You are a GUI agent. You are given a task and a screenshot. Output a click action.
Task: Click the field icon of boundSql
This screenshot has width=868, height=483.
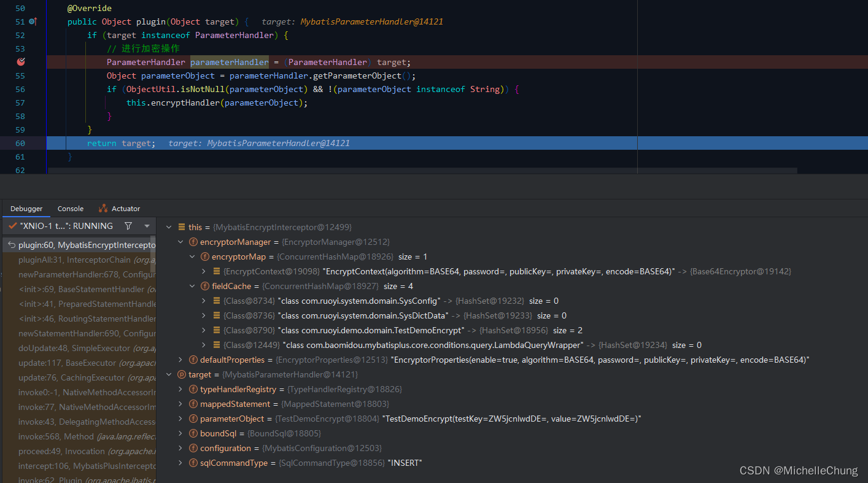pyautogui.click(x=193, y=433)
